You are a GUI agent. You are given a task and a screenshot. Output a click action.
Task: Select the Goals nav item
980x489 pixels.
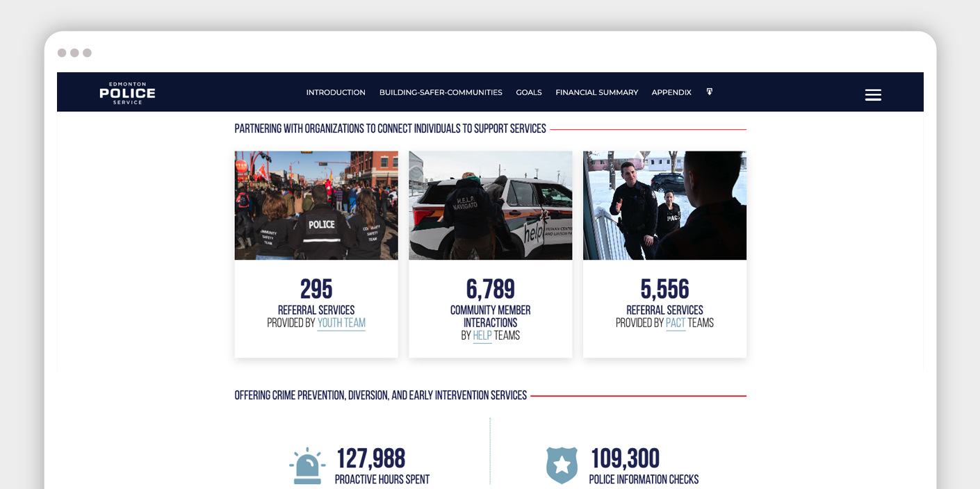(x=529, y=92)
